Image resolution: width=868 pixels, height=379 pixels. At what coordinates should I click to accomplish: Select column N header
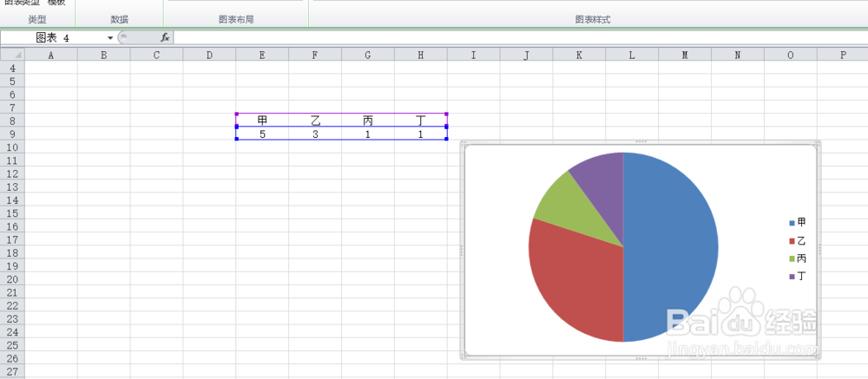738,55
